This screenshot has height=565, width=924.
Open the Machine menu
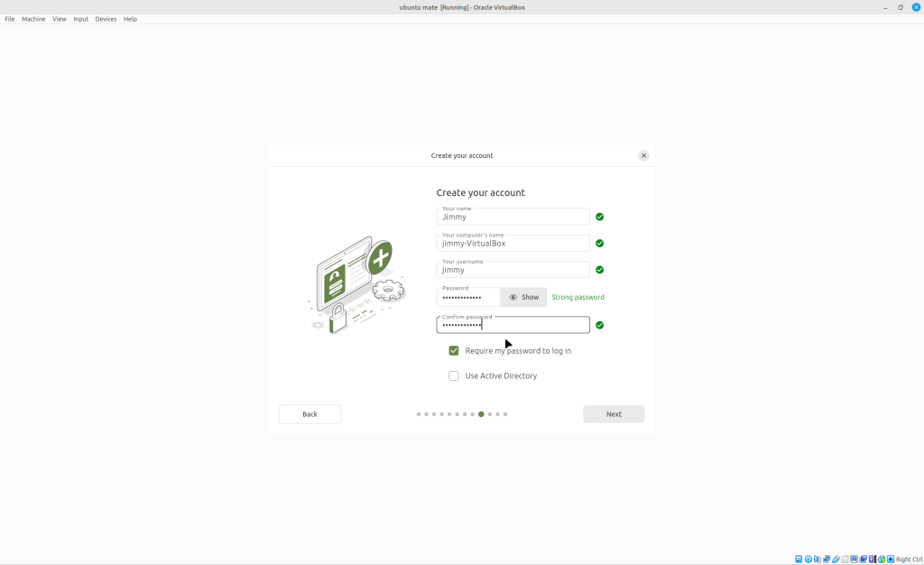click(33, 19)
